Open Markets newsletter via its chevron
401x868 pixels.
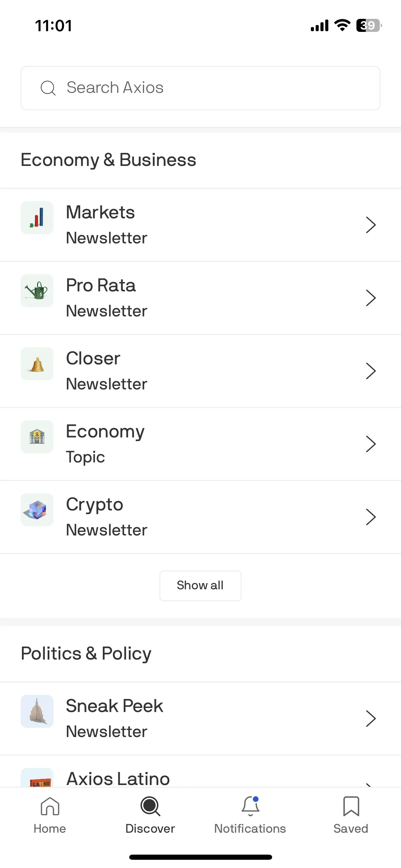click(x=371, y=225)
